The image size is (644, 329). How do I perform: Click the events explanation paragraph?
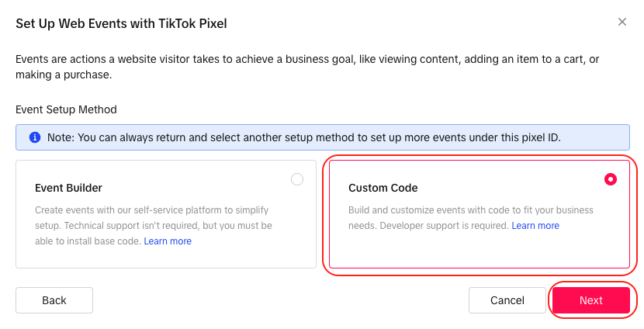pos(307,67)
